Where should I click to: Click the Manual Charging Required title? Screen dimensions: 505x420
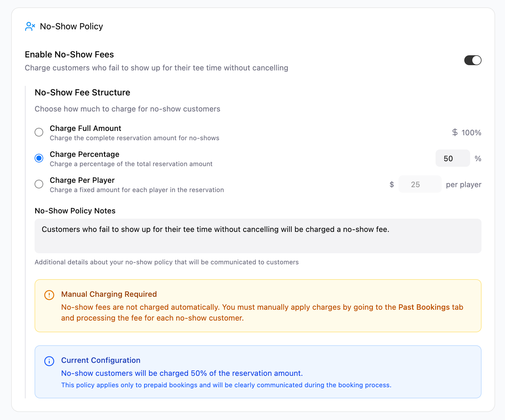click(109, 294)
